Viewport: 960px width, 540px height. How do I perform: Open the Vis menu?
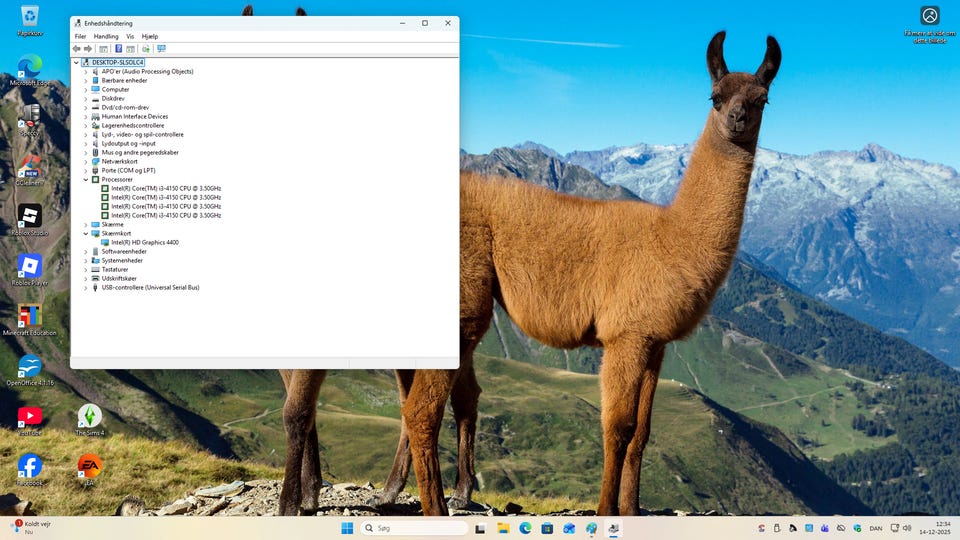[x=130, y=36]
